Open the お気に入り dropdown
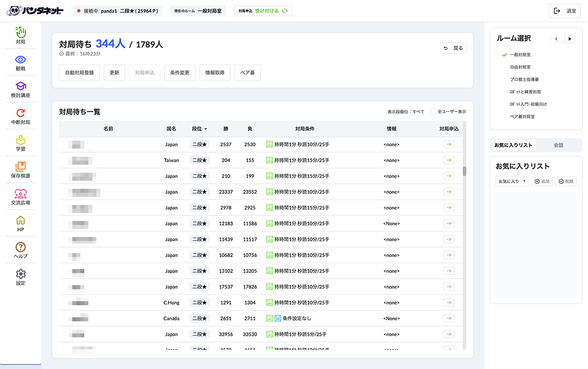The image size is (588, 369). pyautogui.click(x=511, y=181)
